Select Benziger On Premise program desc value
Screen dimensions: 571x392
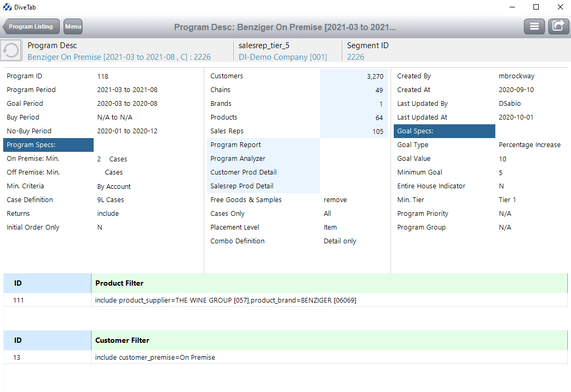(119, 57)
